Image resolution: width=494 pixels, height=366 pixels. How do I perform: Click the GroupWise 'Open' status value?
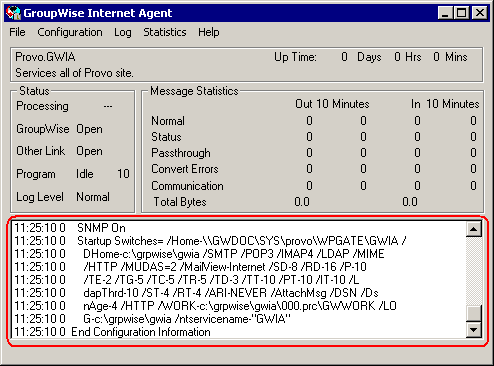point(89,129)
